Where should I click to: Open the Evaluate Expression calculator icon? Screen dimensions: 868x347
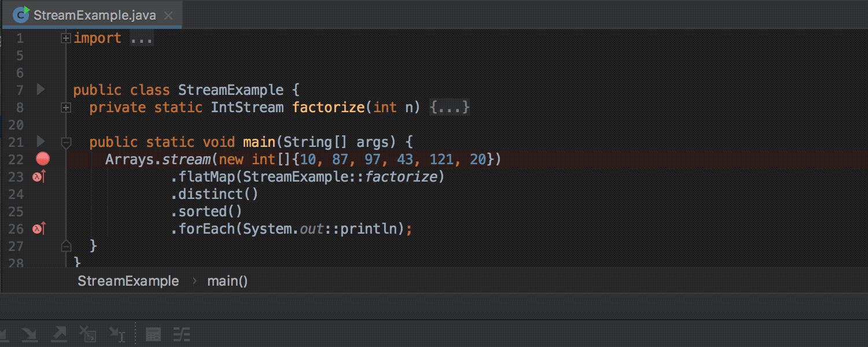153,334
